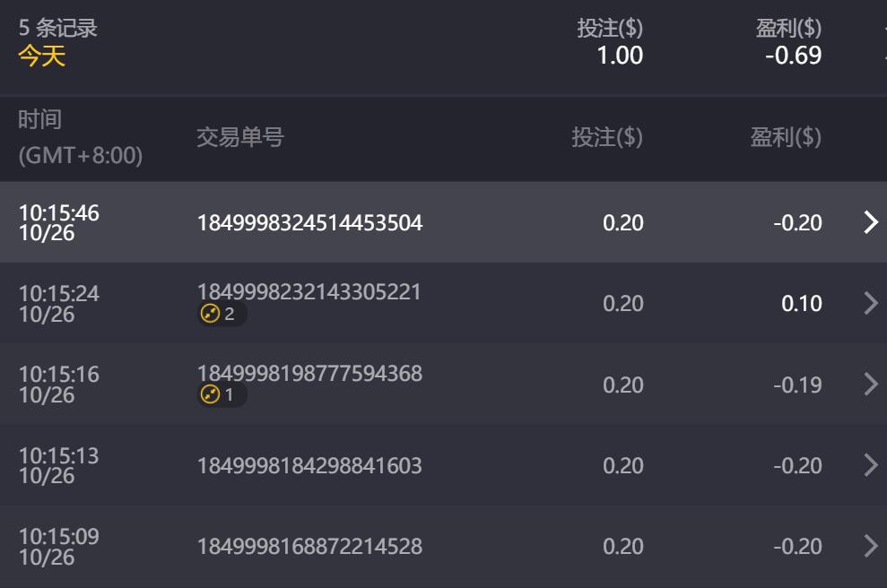The image size is (887, 588).
Task: Click the -0.19 profit value
Action: [797, 385]
